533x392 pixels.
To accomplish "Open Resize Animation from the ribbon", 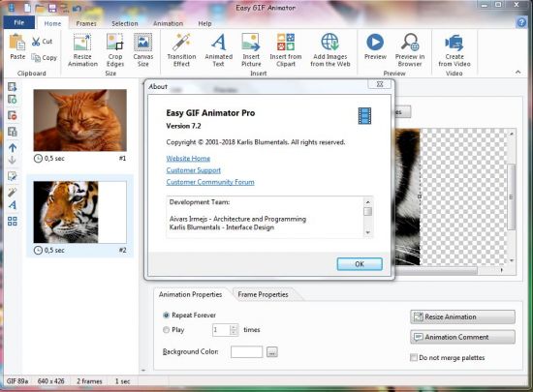I will click(82, 50).
